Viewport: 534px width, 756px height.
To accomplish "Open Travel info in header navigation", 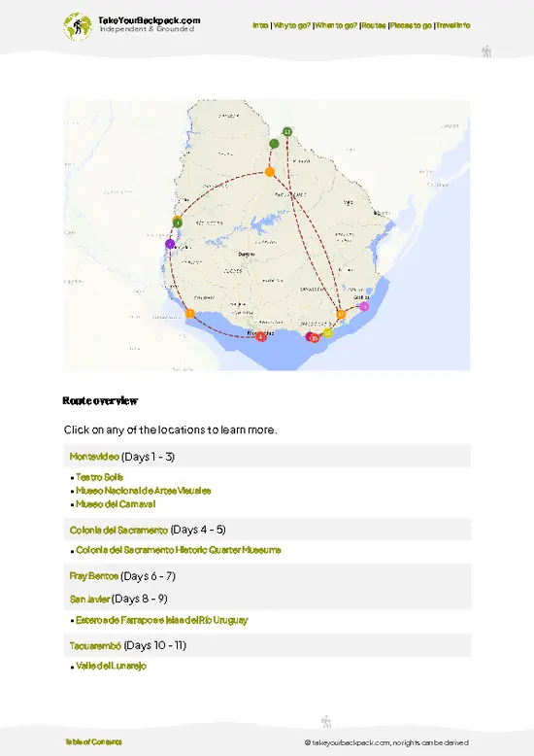I will pos(453,25).
